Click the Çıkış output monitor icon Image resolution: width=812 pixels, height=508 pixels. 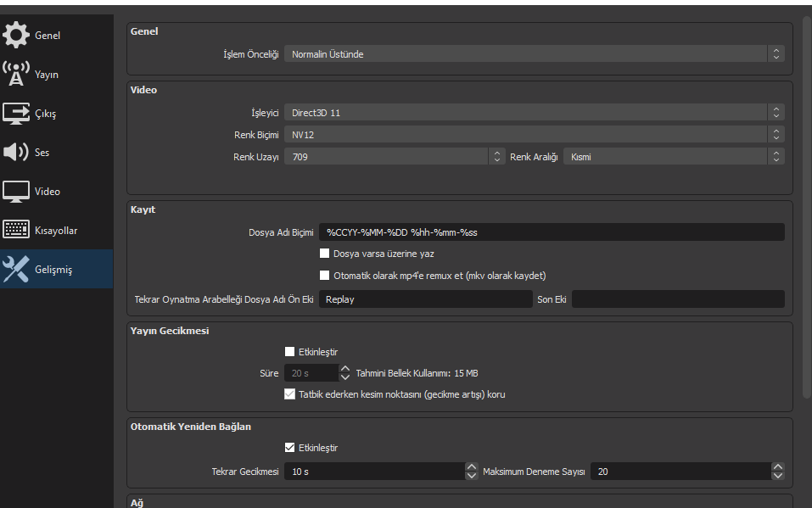pos(16,114)
